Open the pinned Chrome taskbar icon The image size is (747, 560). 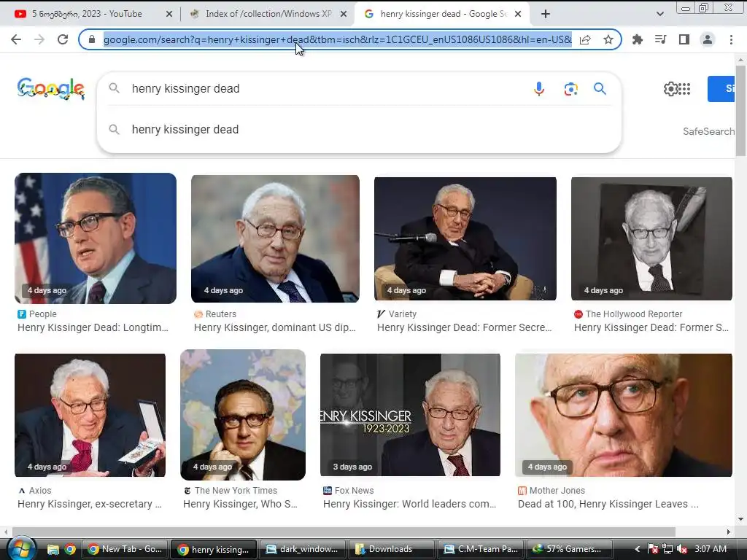[x=70, y=550]
